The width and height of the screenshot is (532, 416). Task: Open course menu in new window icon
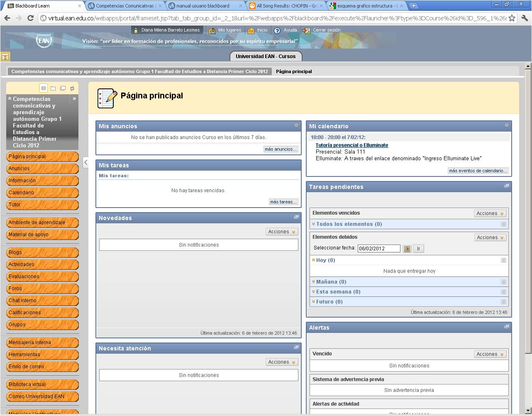pyautogui.click(x=63, y=88)
